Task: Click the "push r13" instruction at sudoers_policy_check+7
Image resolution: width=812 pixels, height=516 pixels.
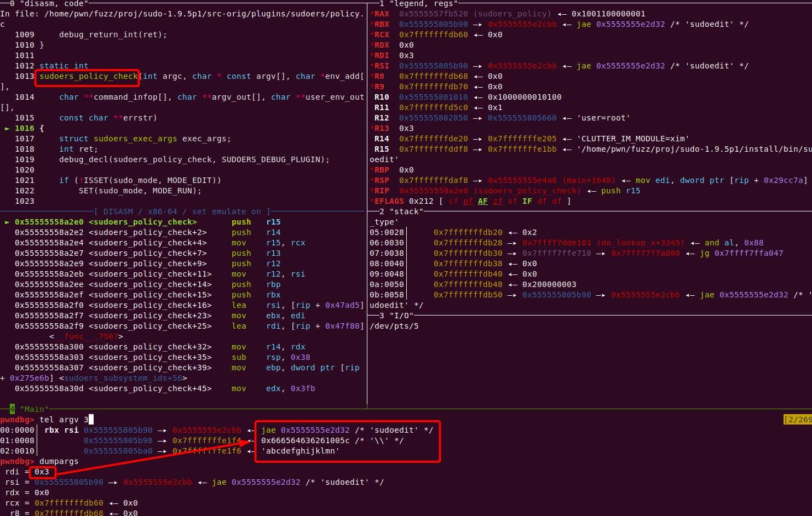Action: pos(256,253)
